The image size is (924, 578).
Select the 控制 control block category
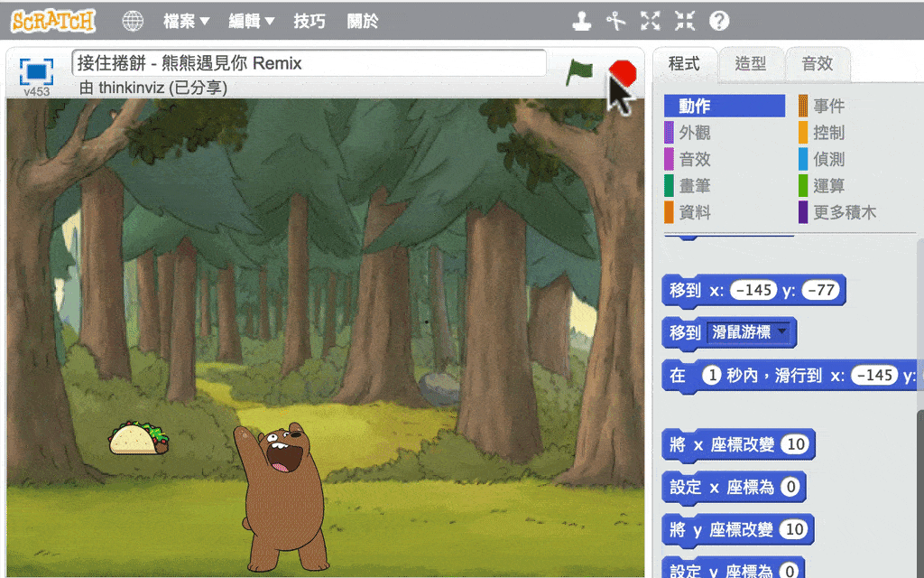click(828, 133)
